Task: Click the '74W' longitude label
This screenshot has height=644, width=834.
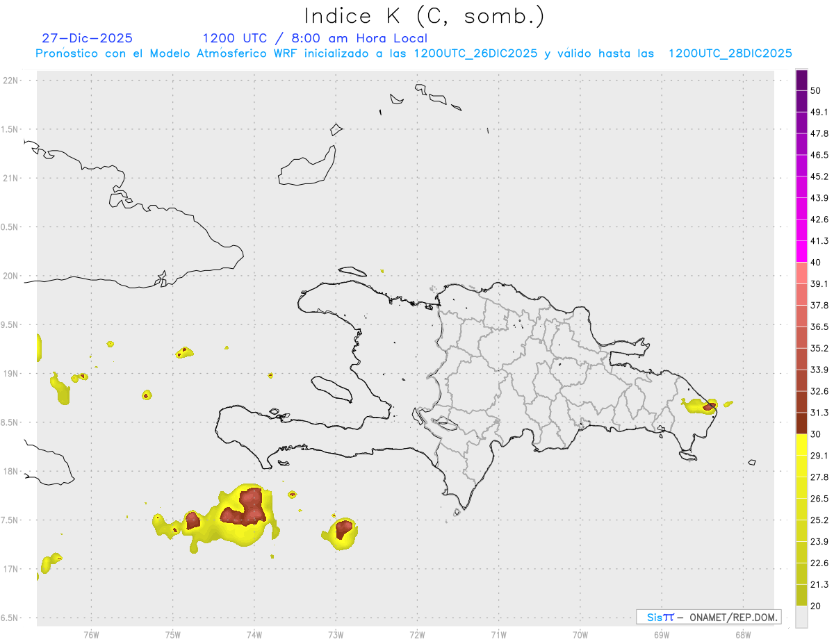Action: [254, 634]
